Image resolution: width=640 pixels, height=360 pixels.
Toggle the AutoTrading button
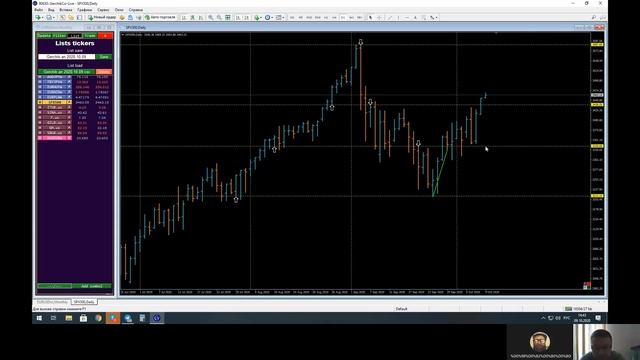coord(160,18)
